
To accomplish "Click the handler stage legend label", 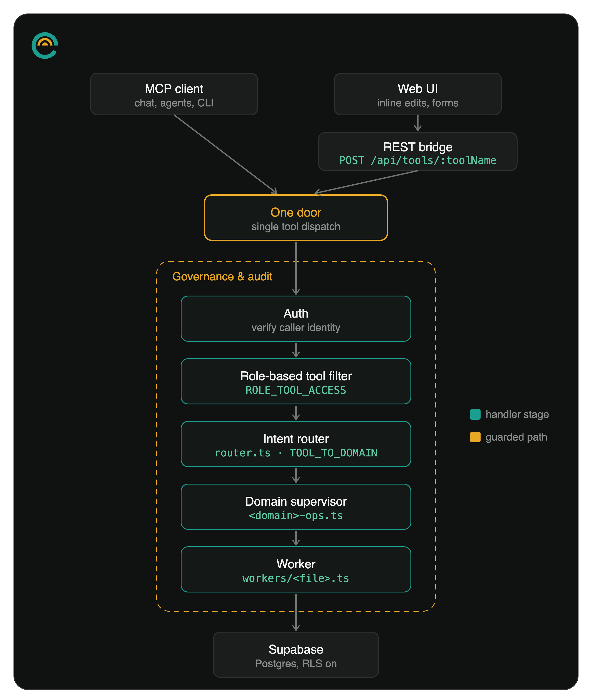I will tap(517, 415).
